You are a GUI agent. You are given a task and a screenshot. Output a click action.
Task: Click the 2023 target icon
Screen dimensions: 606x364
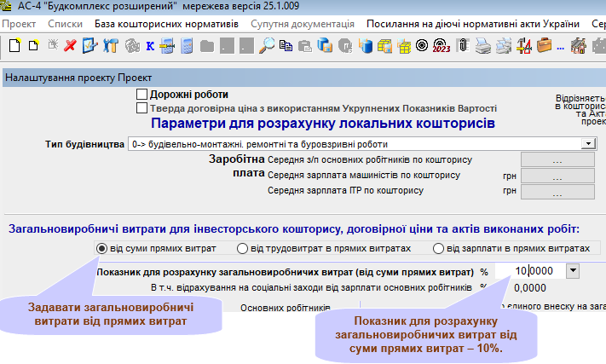442,46
